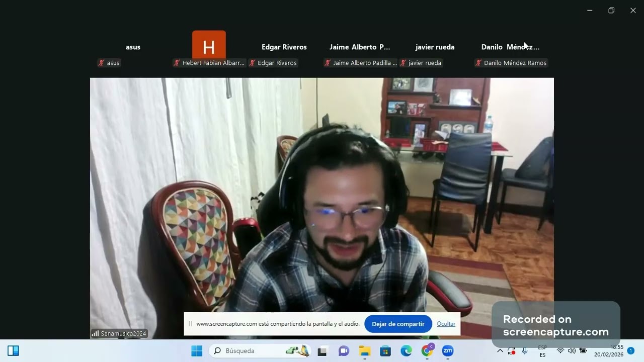Click the sharing banner handle icon
The width and height of the screenshot is (644, 362).
coord(190,324)
